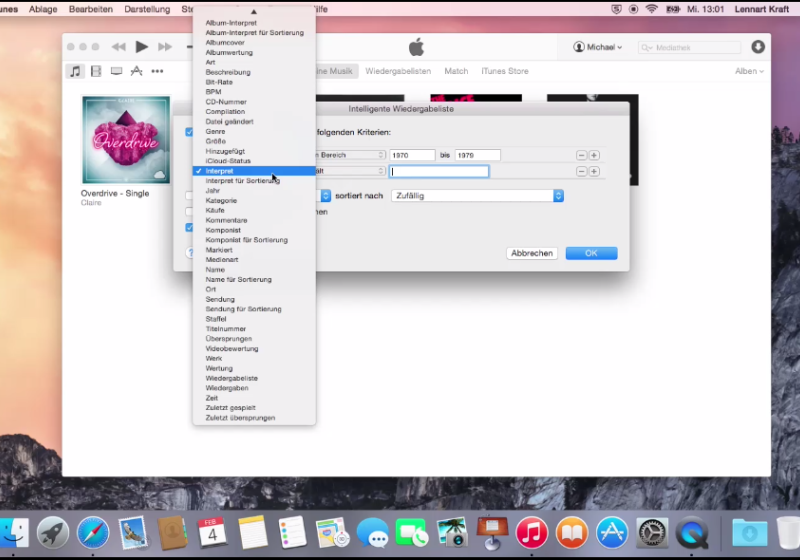Open the Apps library icon
The height and width of the screenshot is (560, 800).
click(136, 71)
